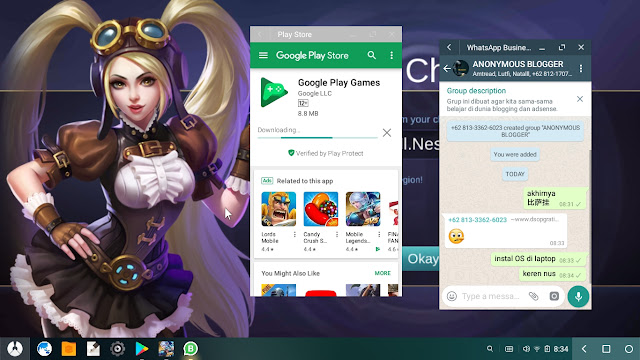
Task: Click the Wi-Fi icon in system tray
Action: (537, 349)
